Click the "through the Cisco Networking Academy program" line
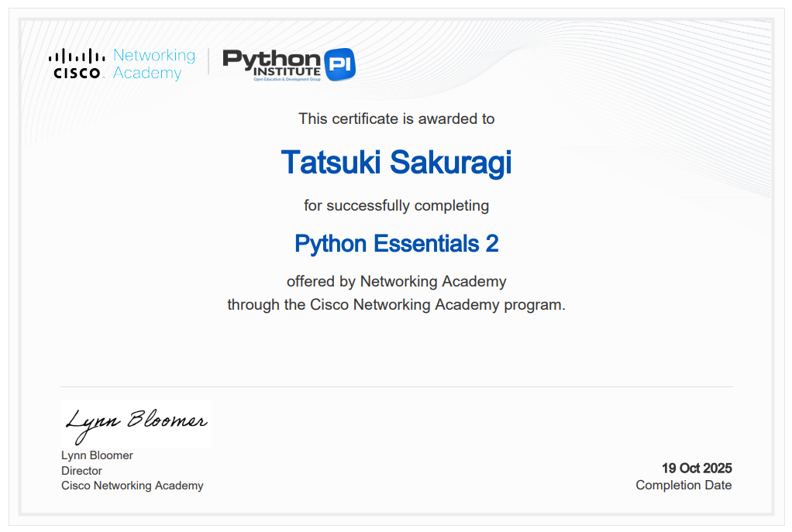This screenshot has width=792, height=532. (x=396, y=304)
